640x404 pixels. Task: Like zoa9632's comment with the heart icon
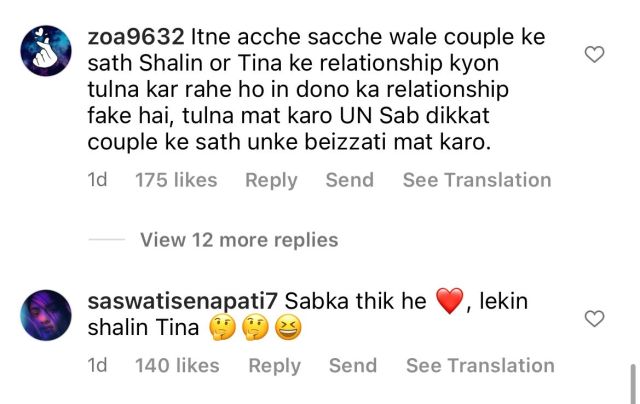click(594, 54)
